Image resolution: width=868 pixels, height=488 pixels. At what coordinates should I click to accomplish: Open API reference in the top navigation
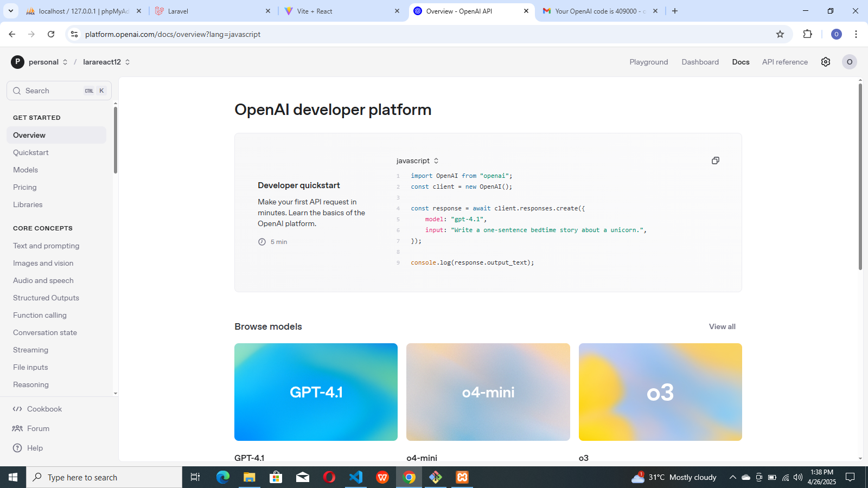(x=785, y=62)
